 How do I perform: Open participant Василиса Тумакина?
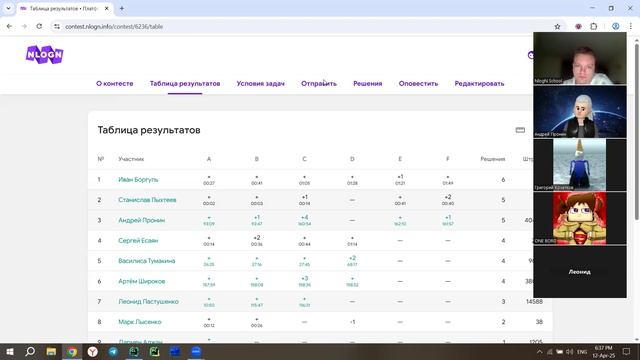pyautogui.click(x=147, y=261)
